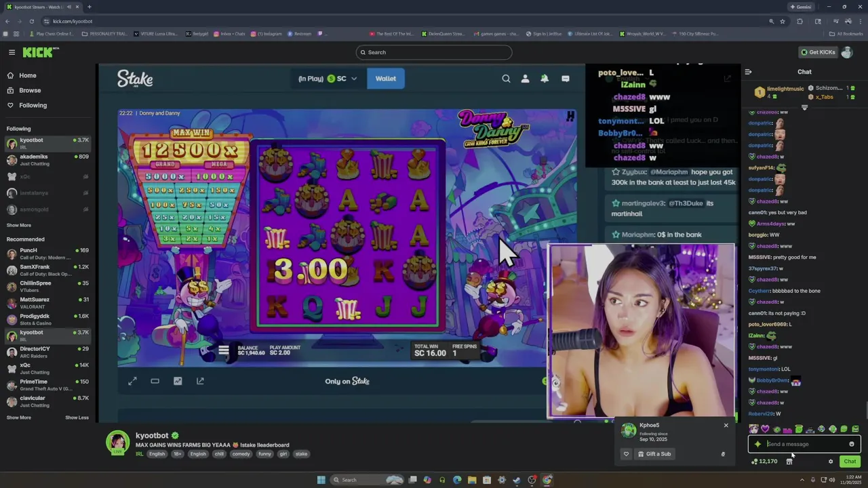Open Stake notifications bell
Viewport: 868px width, 488px height.
point(545,79)
